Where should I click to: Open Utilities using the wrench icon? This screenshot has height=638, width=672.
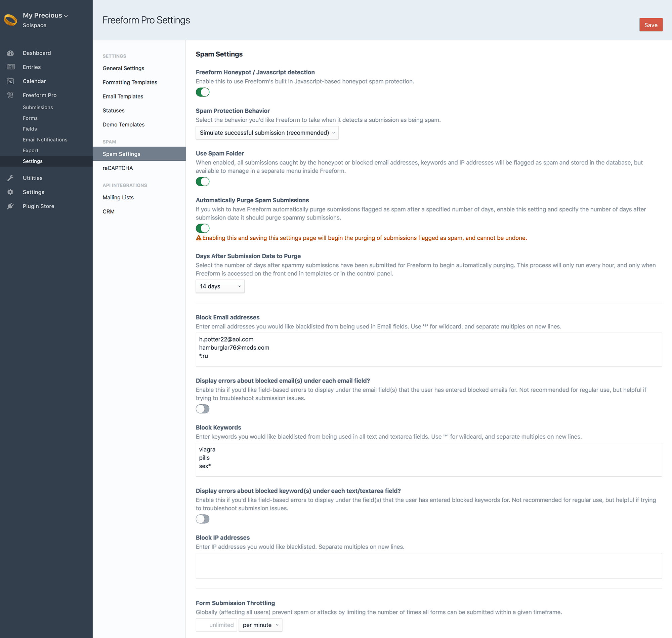[10, 177]
